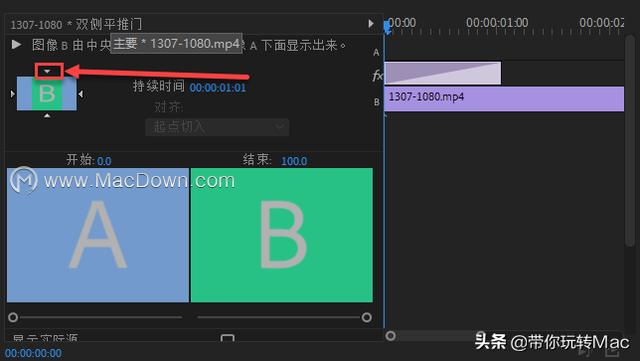Open the alignment dropdown 起点切入
Viewport: 640px width, 361px height.
click(x=217, y=127)
